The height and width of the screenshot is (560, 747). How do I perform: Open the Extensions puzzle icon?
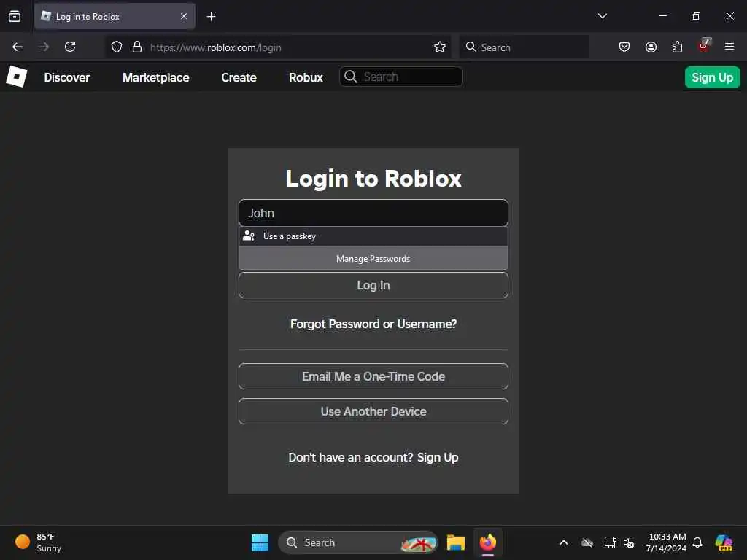(677, 47)
